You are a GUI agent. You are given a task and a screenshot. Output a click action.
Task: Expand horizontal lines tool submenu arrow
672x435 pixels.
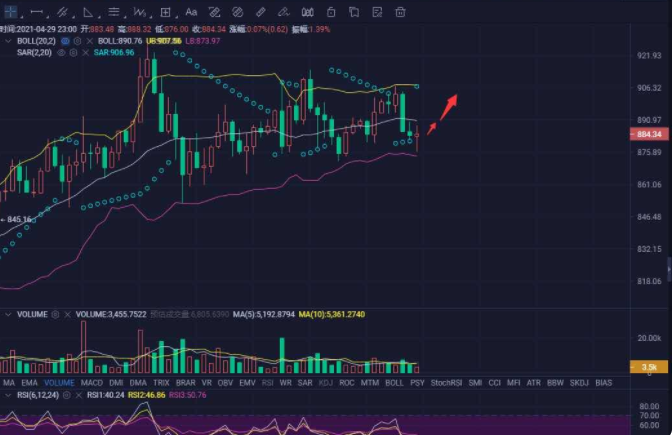[125, 18]
